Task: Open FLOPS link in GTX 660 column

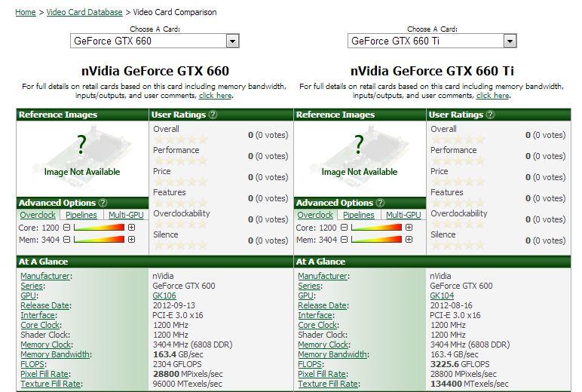Action: pos(32,364)
